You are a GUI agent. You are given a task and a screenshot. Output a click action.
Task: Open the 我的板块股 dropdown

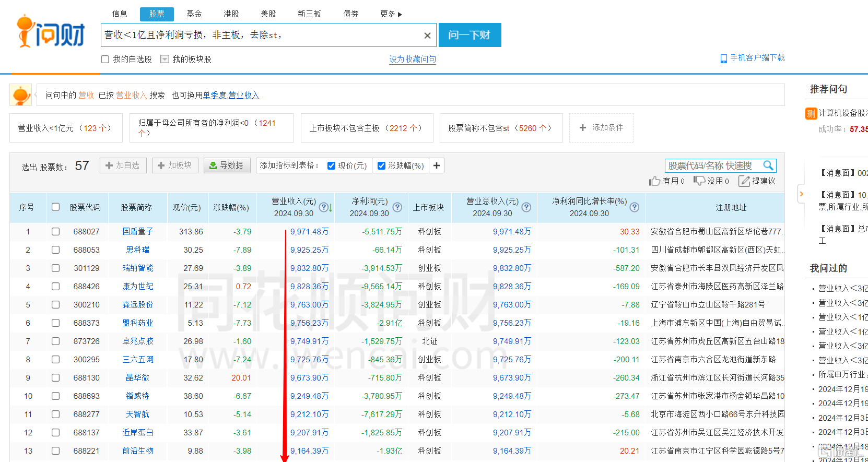pos(165,60)
